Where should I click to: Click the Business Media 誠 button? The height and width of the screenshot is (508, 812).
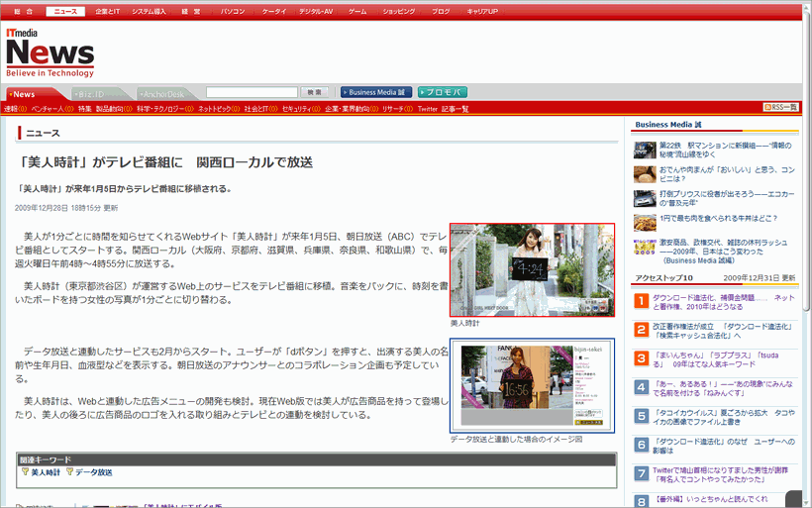376,92
